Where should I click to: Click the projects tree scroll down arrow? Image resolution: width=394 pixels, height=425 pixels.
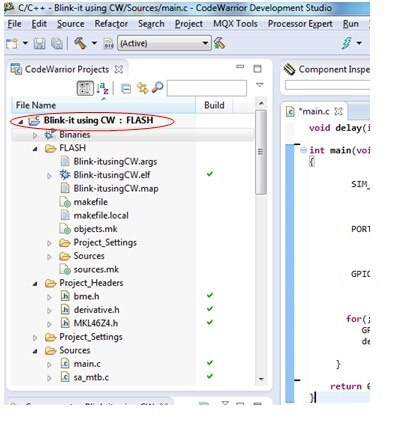(x=261, y=379)
